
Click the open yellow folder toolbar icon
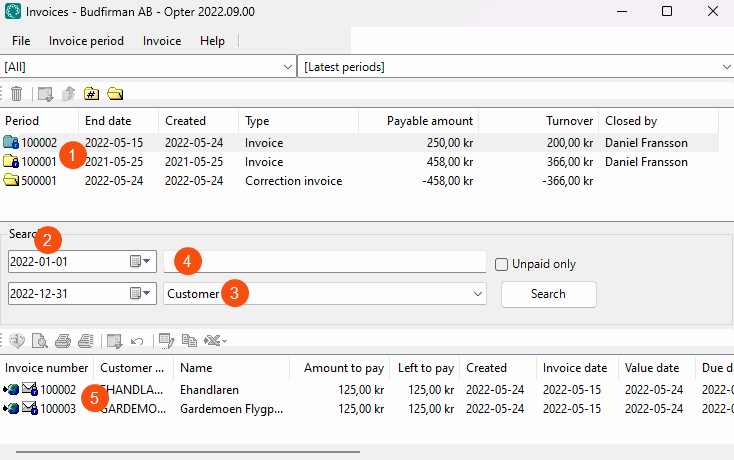click(x=115, y=94)
